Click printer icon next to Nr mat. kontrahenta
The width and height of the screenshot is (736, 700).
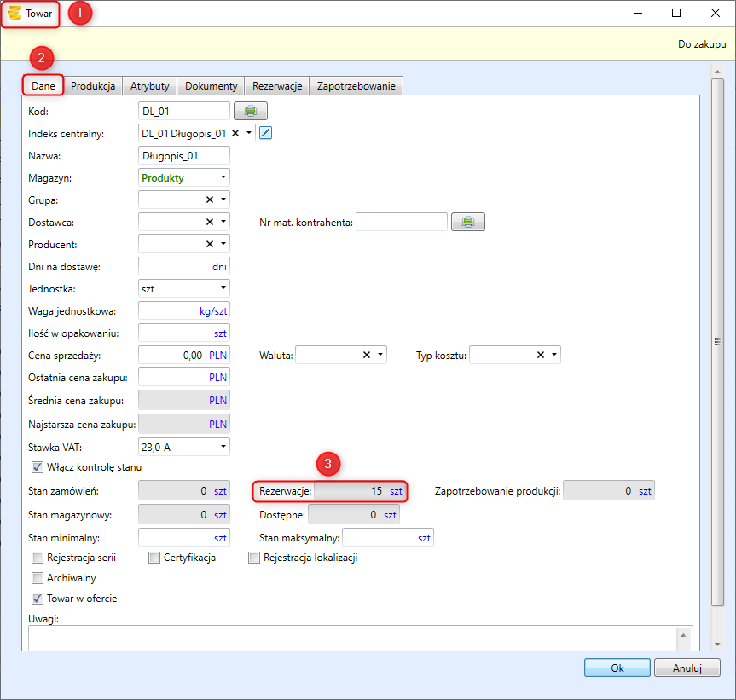pyautogui.click(x=467, y=223)
